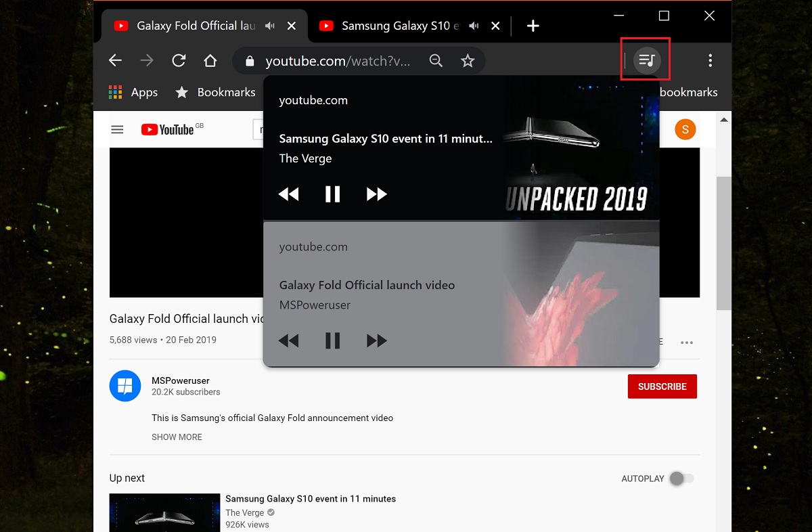This screenshot has width=812, height=532.
Task: Pause the Samsung Galaxy S10 event video
Action: [x=332, y=194]
